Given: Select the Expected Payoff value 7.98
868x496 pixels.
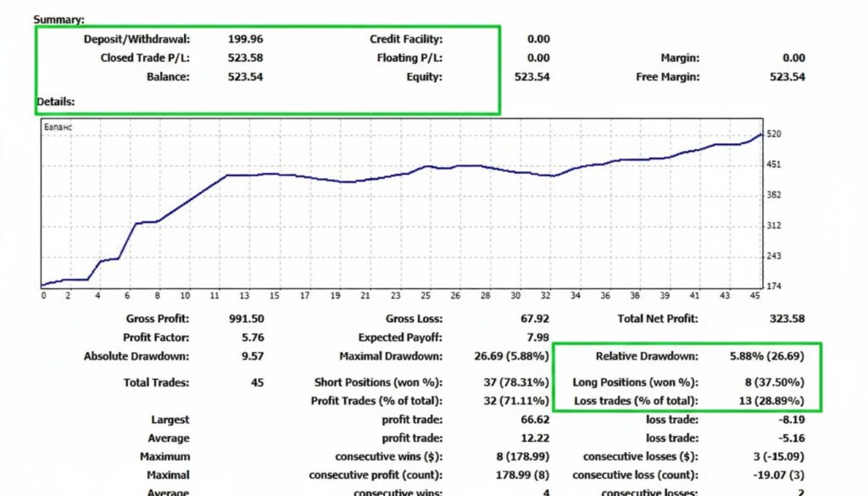Looking at the screenshot, I should 538,337.
